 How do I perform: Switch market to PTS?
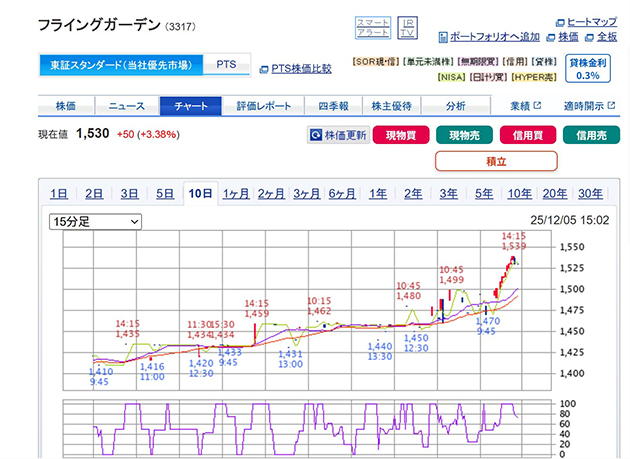point(227,65)
